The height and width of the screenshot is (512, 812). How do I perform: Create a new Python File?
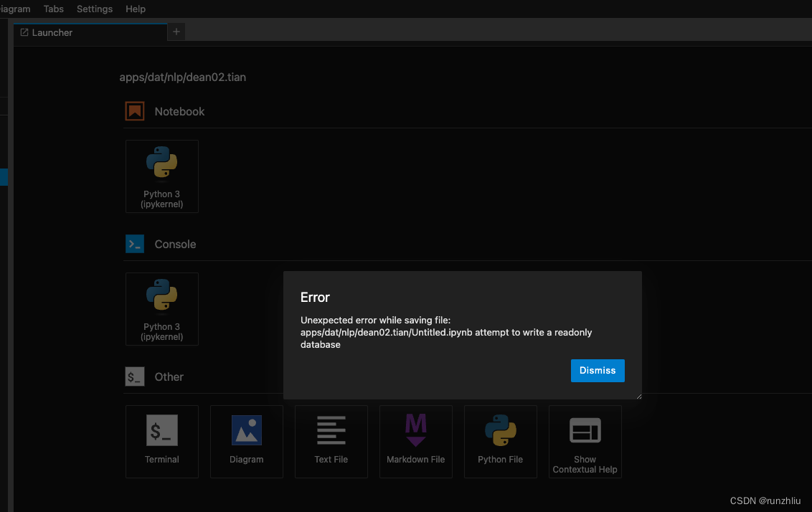click(500, 442)
